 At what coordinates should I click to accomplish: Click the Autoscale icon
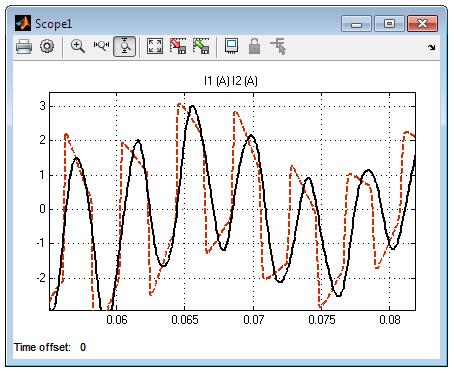click(x=155, y=46)
